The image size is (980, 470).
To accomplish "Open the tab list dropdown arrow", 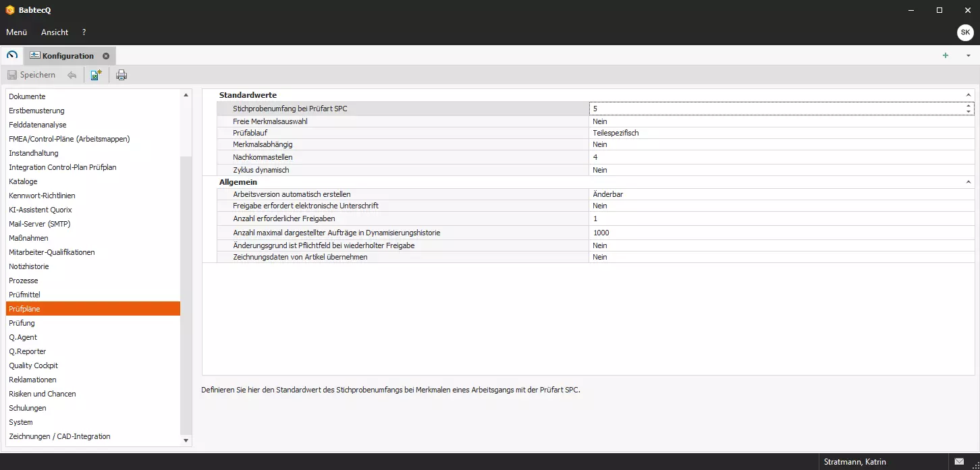I will 968,56.
